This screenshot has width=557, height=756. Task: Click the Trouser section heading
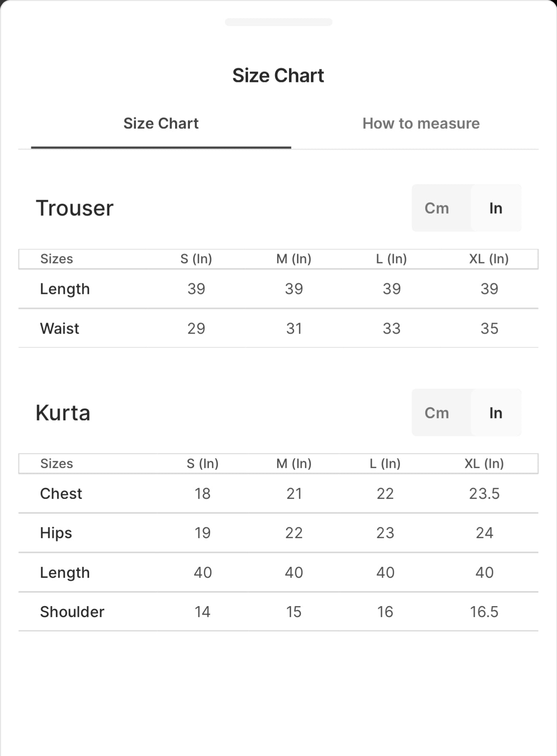tap(75, 208)
